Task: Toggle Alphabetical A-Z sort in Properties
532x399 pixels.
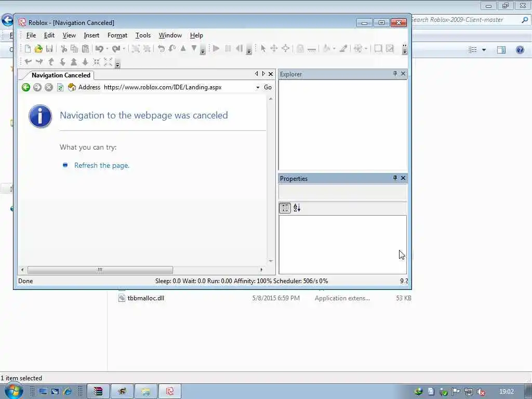Action: [x=297, y=208]
